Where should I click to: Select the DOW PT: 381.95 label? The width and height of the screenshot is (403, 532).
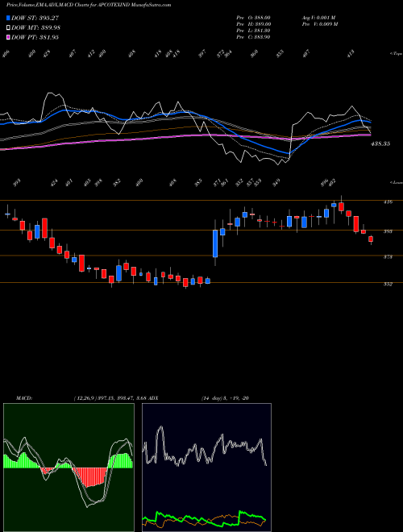(35, 37)
